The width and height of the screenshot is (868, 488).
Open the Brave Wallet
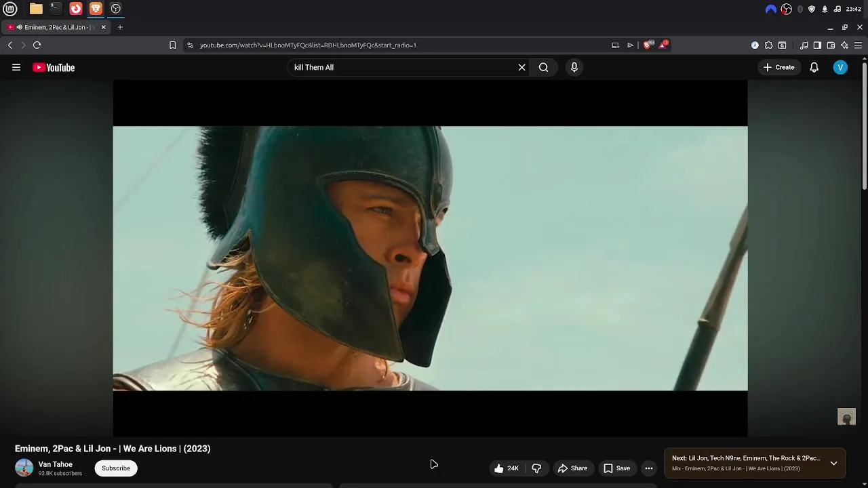(x=831, y=45)
